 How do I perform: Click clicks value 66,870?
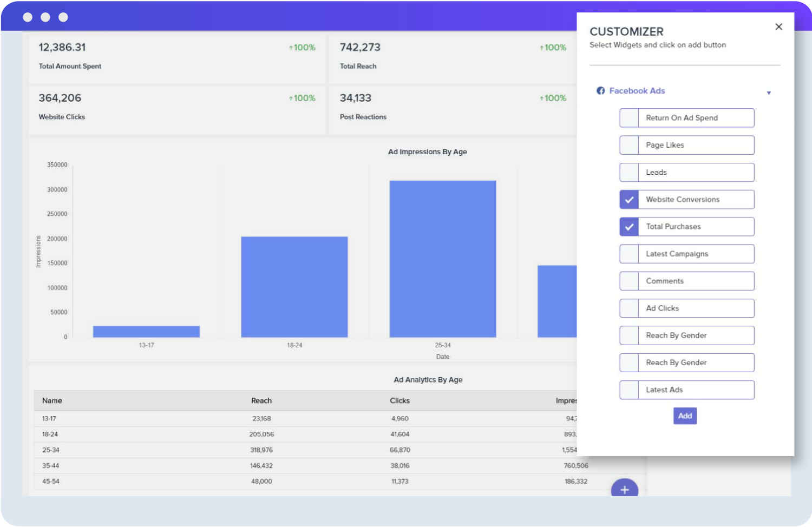[x=400, y=450]
